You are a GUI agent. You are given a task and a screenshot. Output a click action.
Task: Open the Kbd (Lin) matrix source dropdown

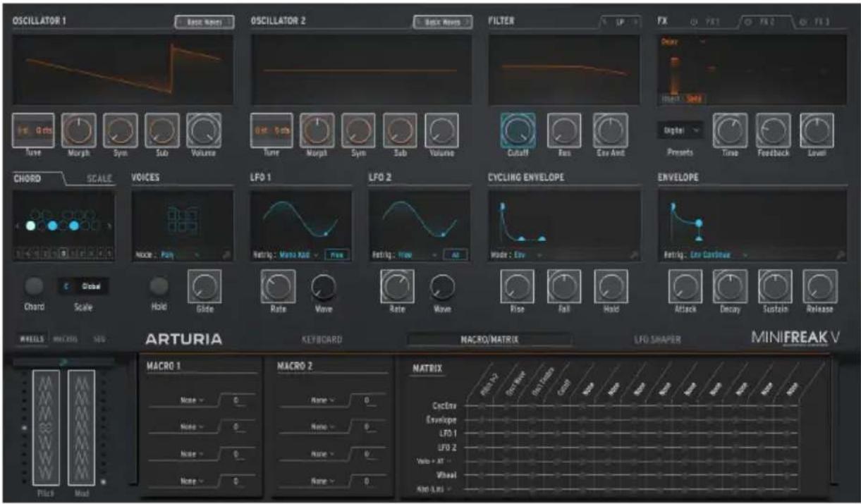click(434, 488)
